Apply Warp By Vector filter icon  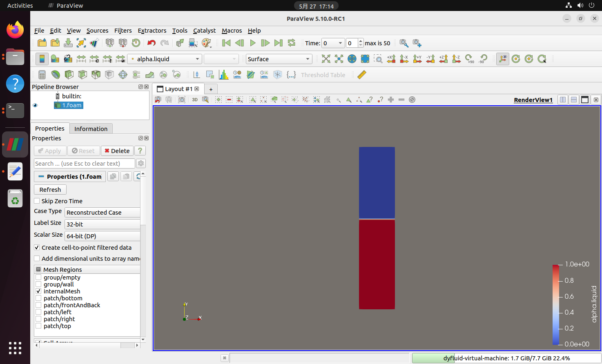[x=150, y=75]
